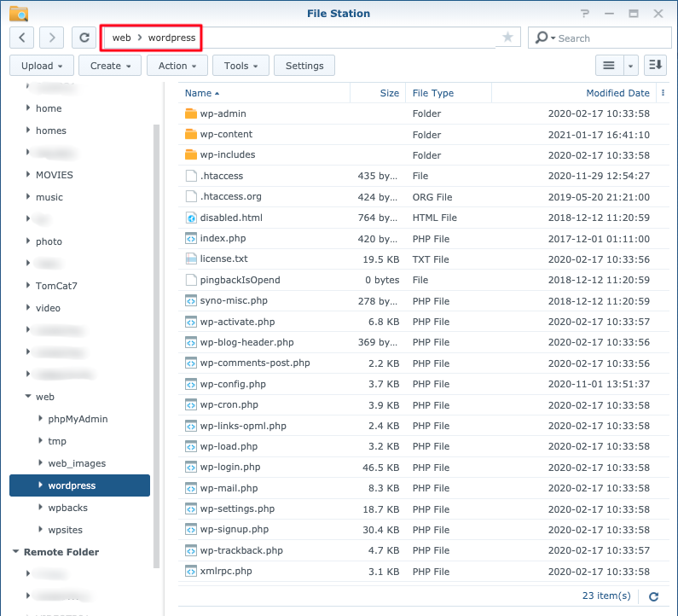The height and width of the screenshot is (616, 678).
Task: Select the wp-blog-header.php file row
Action: point(424,342)
